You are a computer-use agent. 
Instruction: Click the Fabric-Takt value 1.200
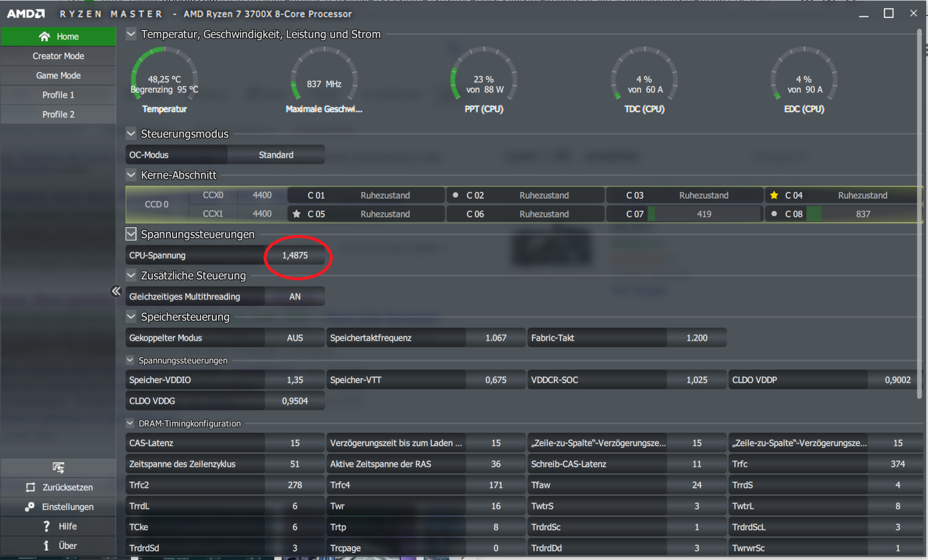[697, 338]
